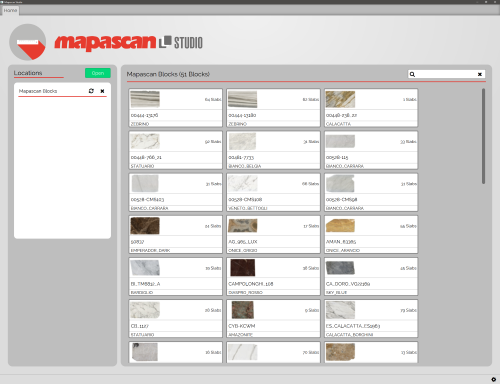The image size is (500, 384).
Task: Remove the Mapascan Blocks location
Action: (102, 91)
